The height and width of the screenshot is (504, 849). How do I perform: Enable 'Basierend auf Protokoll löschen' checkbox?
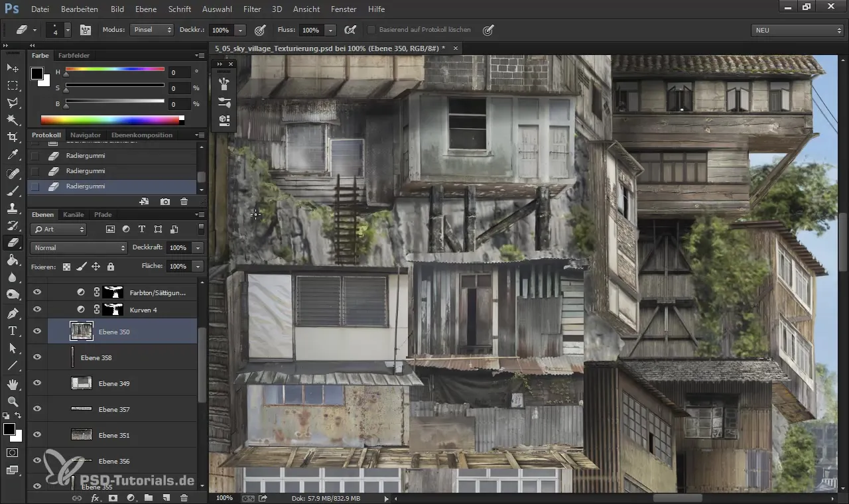371,30
